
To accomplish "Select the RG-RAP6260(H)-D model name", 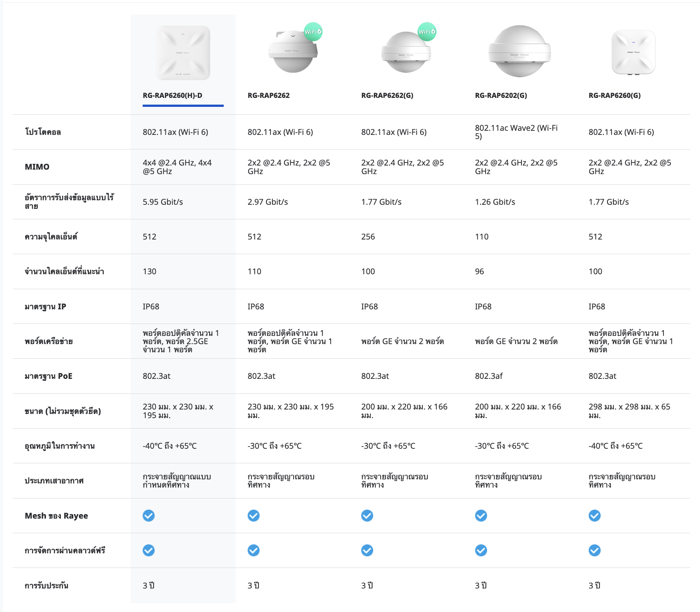I will pos(172,95).
